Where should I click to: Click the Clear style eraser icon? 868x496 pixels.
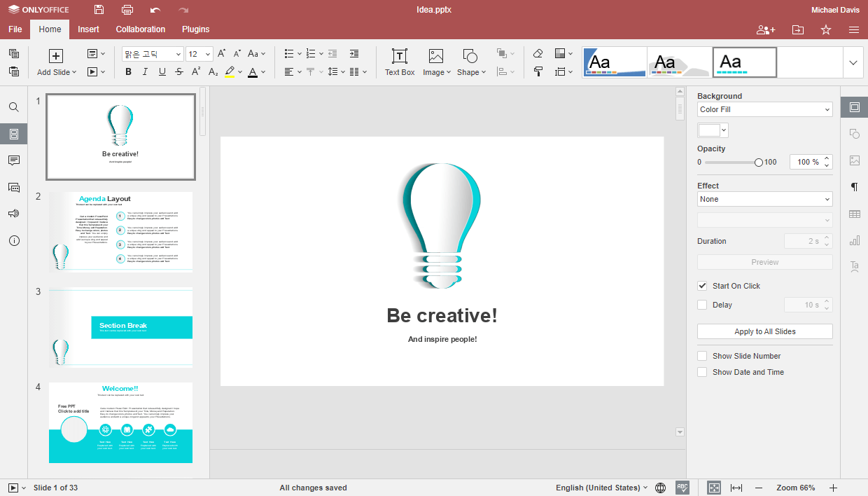[538, 54]
